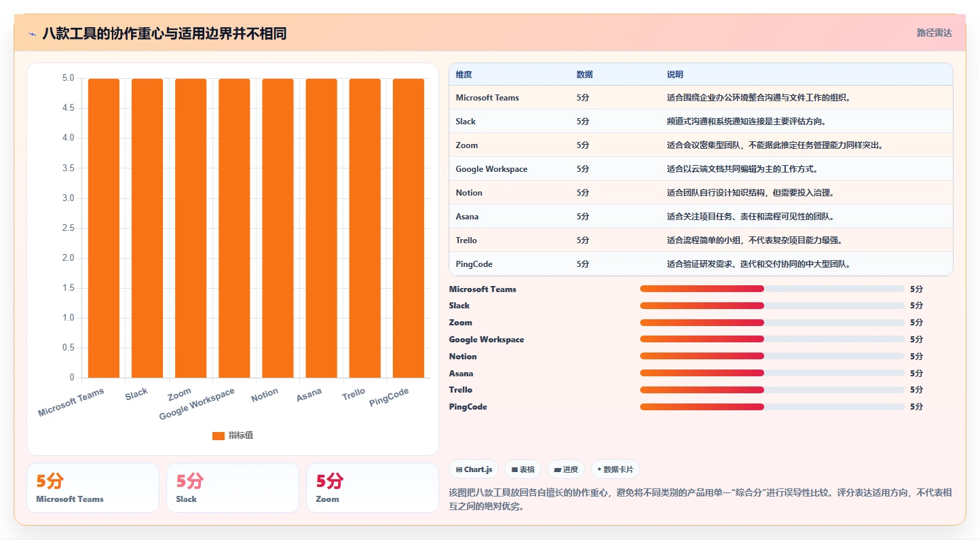
Task: Click the 数据 table column header
Action: coord(584,75)
